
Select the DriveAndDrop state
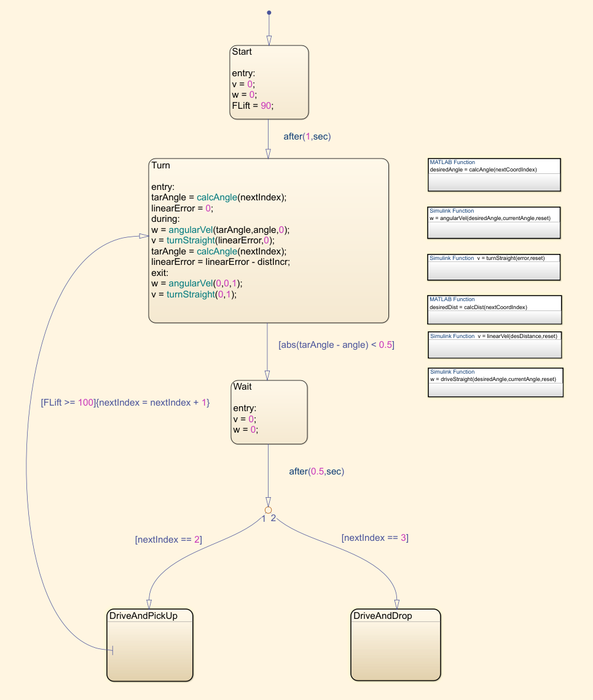tap(396, 645)
